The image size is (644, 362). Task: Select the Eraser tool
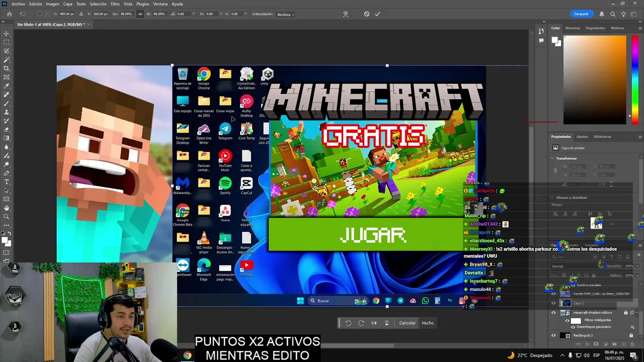[7, 129]
